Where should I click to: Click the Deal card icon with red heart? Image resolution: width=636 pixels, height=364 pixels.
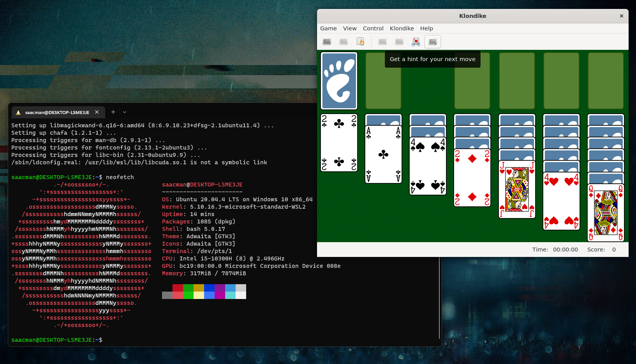point(416,42)
